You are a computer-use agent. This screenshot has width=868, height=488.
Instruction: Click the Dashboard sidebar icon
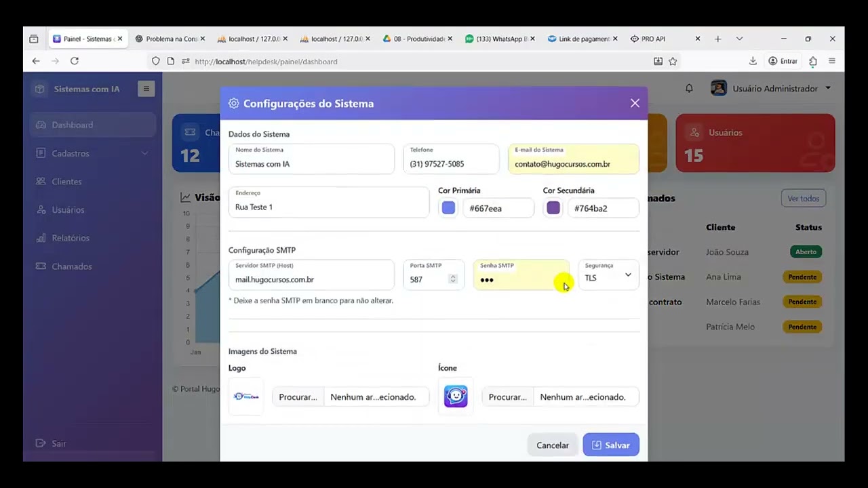(x=41, y=125)
